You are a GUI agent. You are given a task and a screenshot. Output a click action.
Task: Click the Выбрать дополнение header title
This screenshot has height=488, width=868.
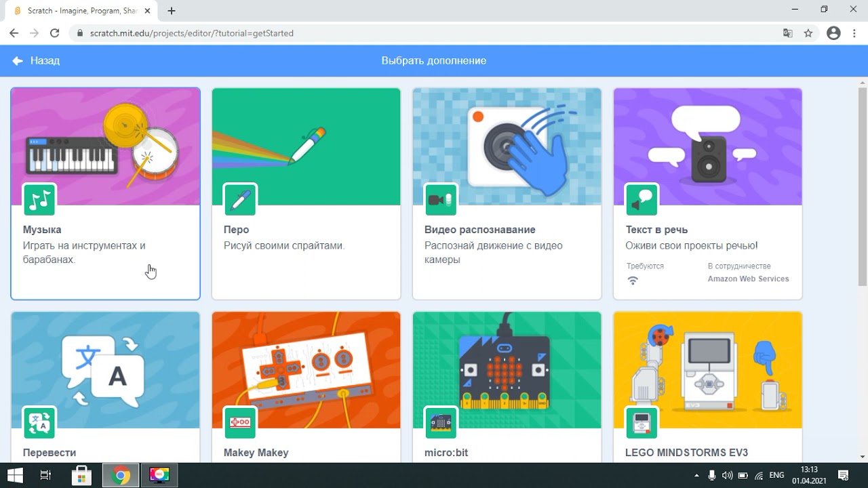[x=434, y=60]
